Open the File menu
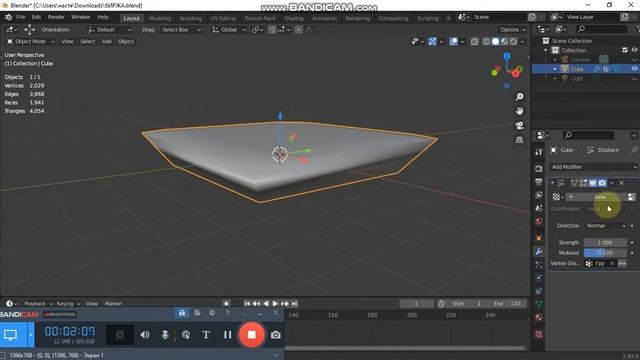The height and width of the screenshot is (360, 640). [20, 17]
